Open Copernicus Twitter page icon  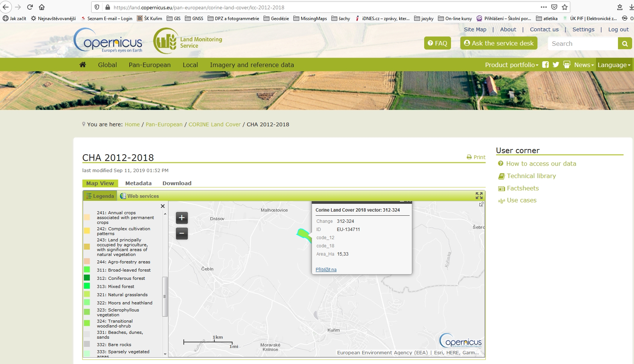pos(556,64)
